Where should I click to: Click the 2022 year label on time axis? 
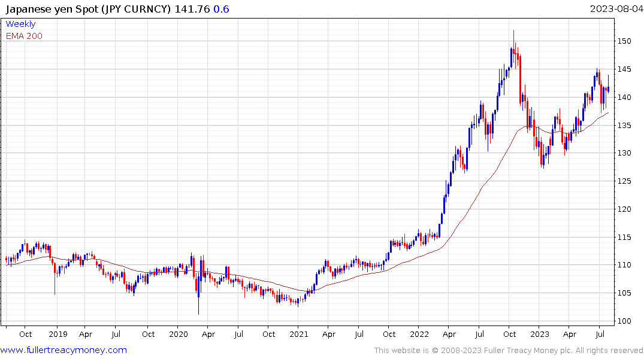click(x=419, y=334)
